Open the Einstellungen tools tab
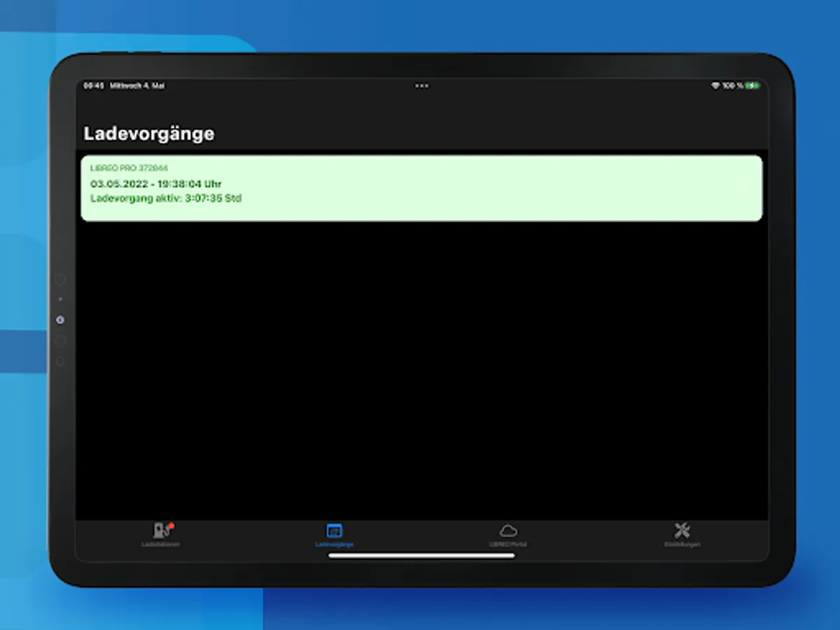The image size is (840, 630). (x=682, y=535)
